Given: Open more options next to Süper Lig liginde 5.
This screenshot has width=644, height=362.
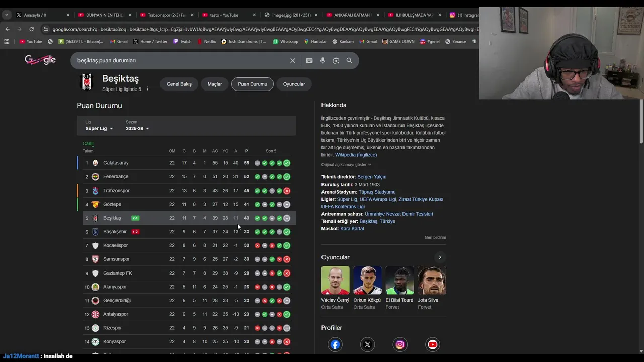Looking at the screenshot, I should [147, 89].
